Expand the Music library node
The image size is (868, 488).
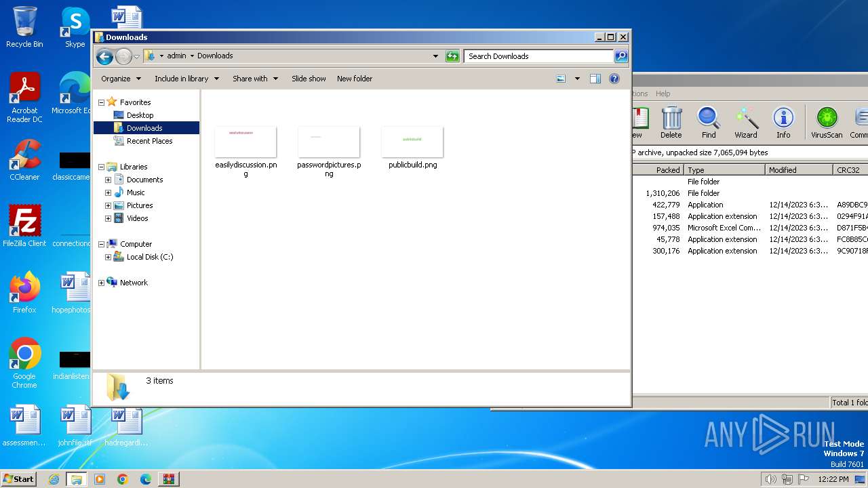click(108, 192)
